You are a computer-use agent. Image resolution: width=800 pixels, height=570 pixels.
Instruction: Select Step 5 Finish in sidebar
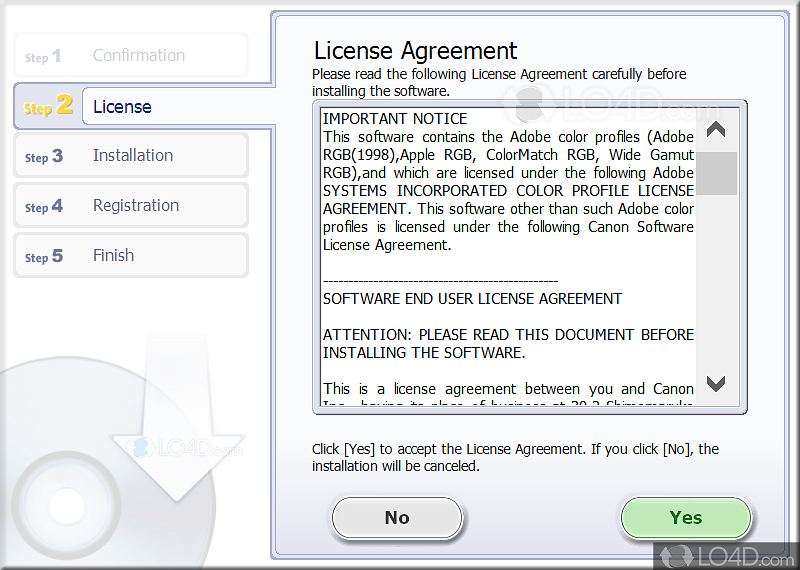[131, 255]
